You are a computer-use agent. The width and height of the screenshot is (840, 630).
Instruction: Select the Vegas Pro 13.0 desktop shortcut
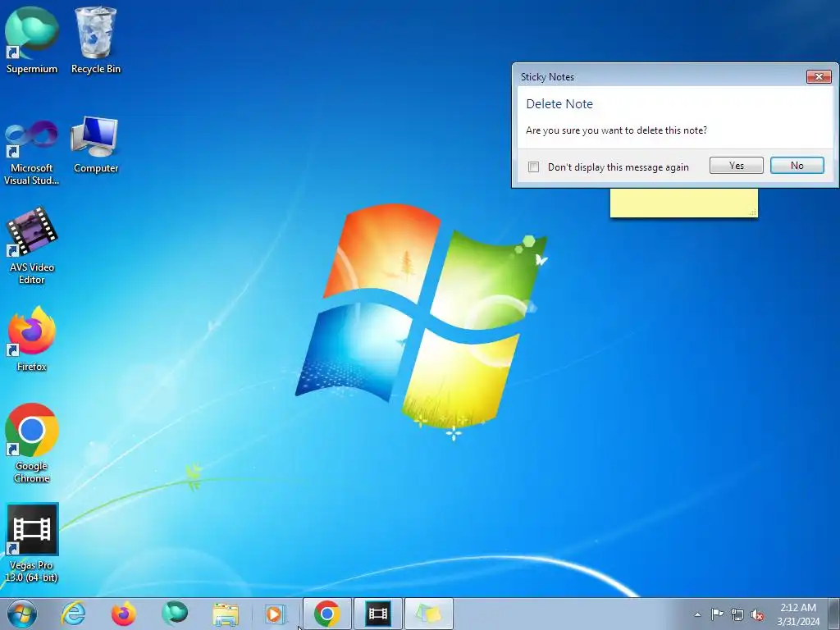(32, 543)
